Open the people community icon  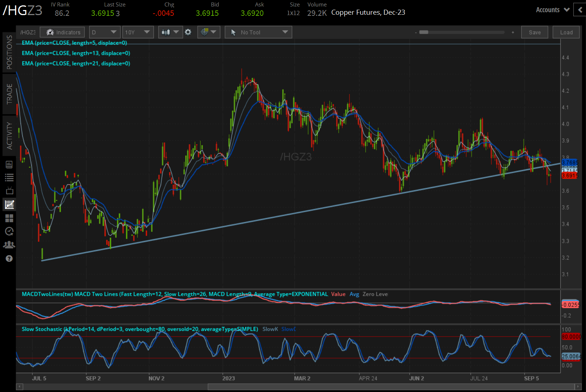click(x=9, y=245)
